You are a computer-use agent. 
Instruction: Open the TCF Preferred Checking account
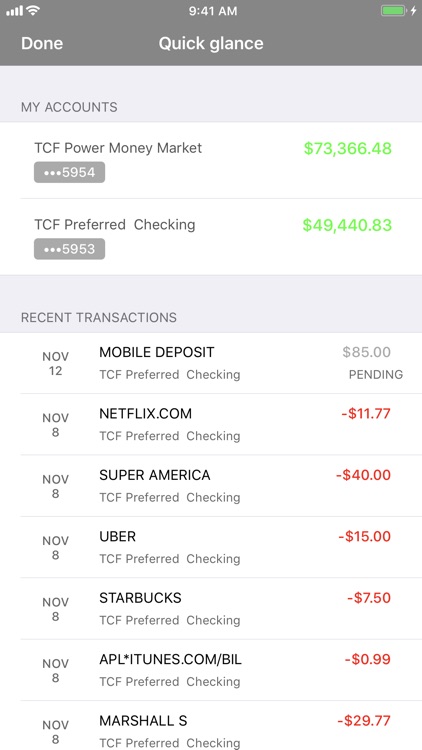[211, 237]
